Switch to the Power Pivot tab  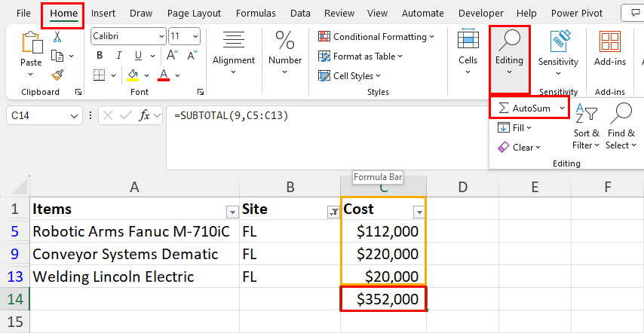coord(577,13)
